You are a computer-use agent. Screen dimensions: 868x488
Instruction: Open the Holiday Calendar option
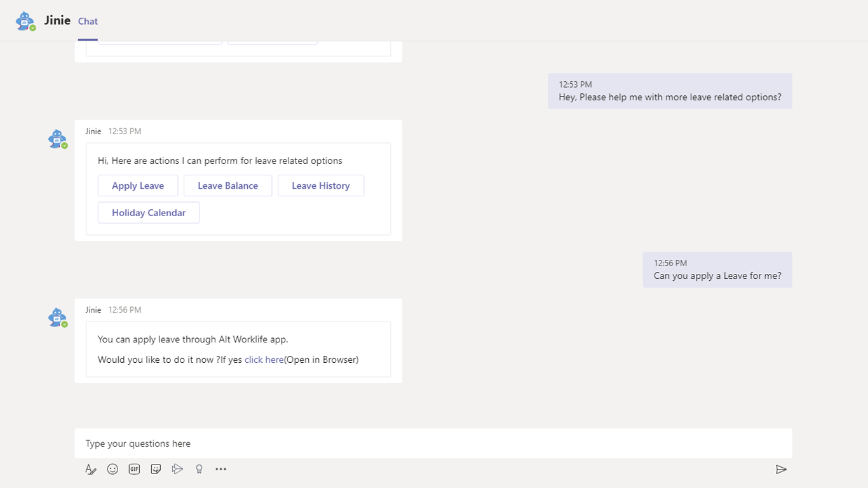coord(149,213)
